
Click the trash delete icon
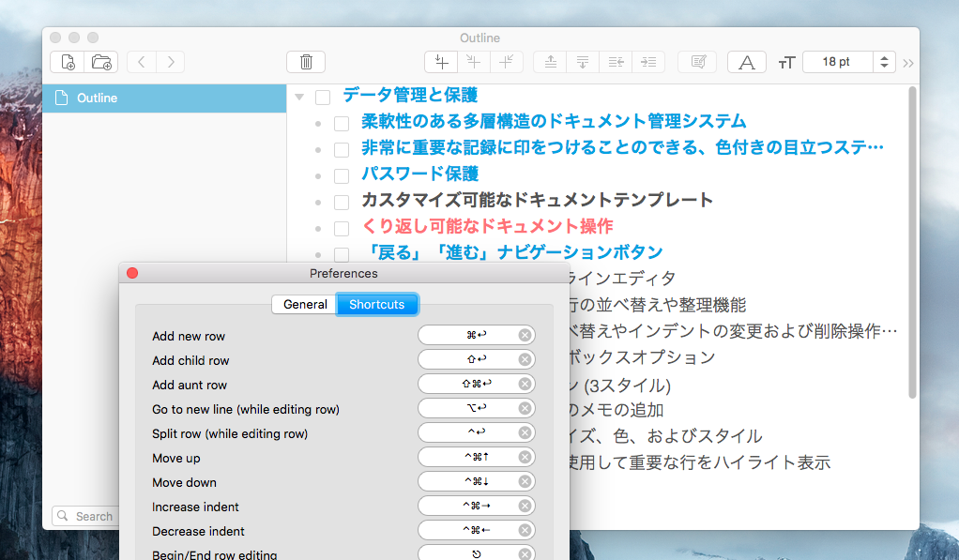click(x=306, y=62)
